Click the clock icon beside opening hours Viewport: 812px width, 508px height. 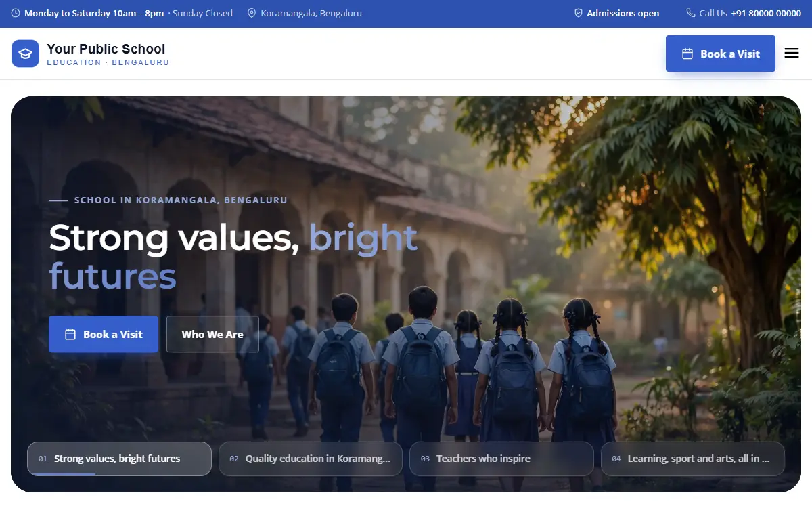point(16,13)
